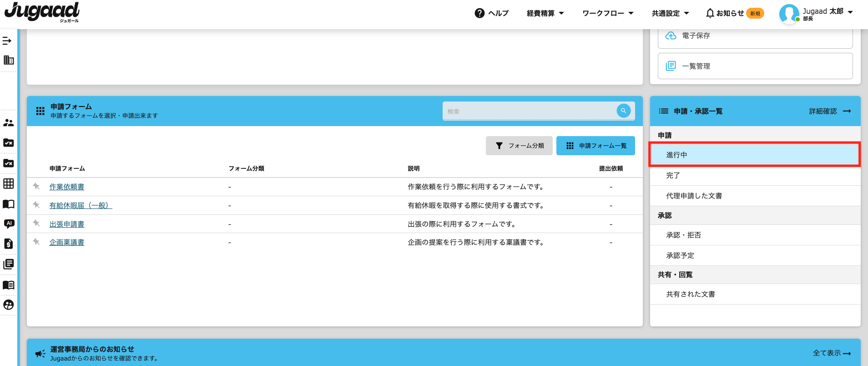Screen dimensions: 868x366
Task: Toggle the favorite pin for 企画稟議書
Action: coord(36,242)
